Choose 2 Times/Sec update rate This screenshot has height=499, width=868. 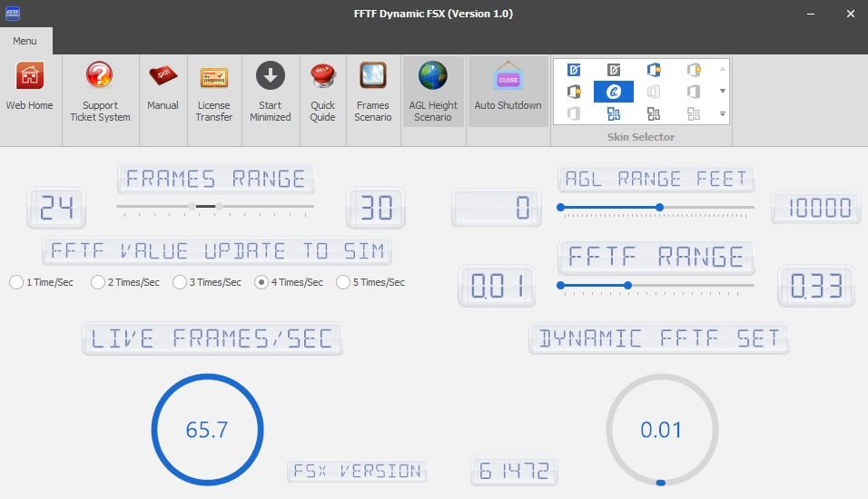click(x=98, y=282)
